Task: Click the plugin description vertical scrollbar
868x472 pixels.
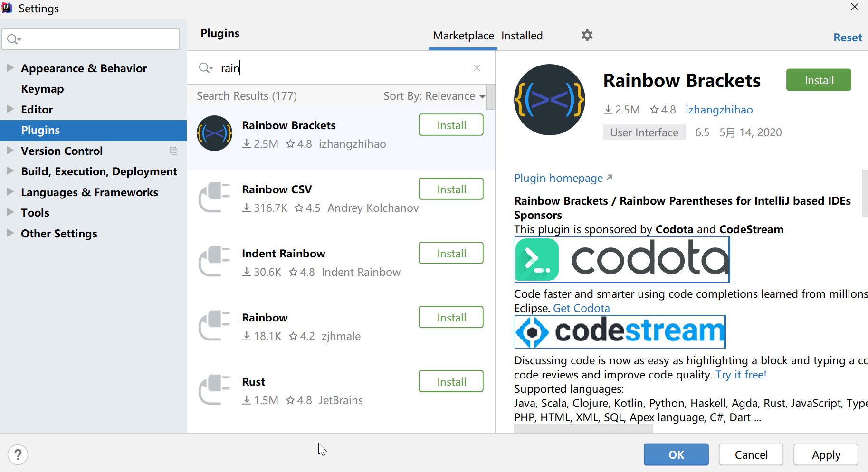Action: point(865,193)
